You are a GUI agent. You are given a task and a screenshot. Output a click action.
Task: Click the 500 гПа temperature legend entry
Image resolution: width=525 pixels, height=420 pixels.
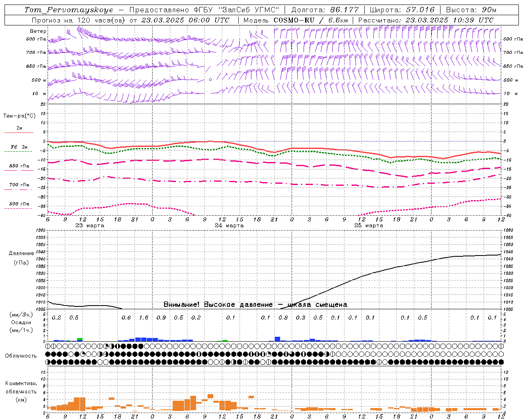click(19, 204)
